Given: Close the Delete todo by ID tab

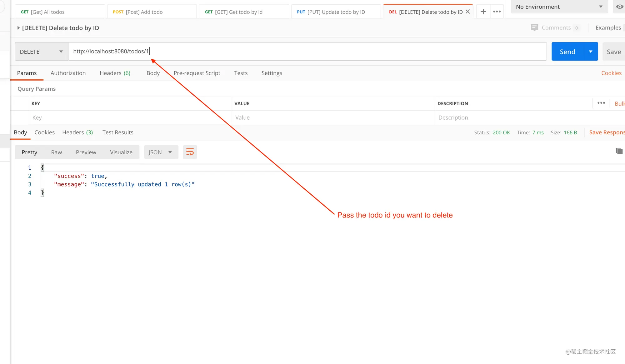Looking at the screenshot, I should pyautogui.click(x=468, y=12).
